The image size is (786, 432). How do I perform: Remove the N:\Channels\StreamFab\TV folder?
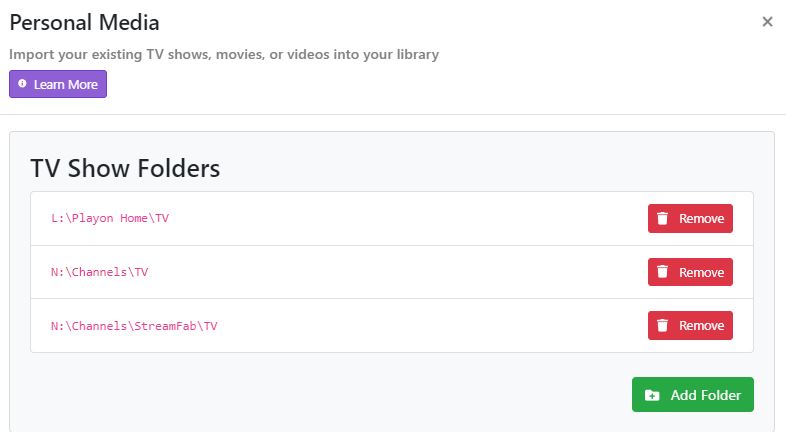click(x=690, y=326)
